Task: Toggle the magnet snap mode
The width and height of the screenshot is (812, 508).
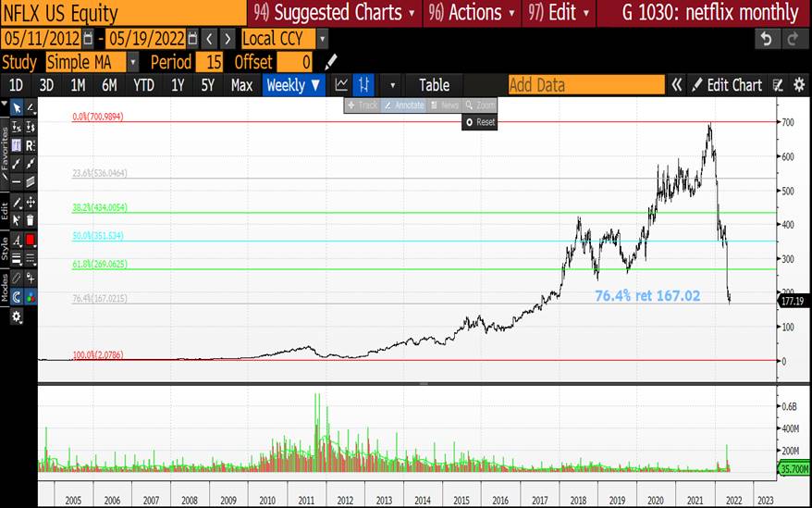Action: (x=17, y=297)
